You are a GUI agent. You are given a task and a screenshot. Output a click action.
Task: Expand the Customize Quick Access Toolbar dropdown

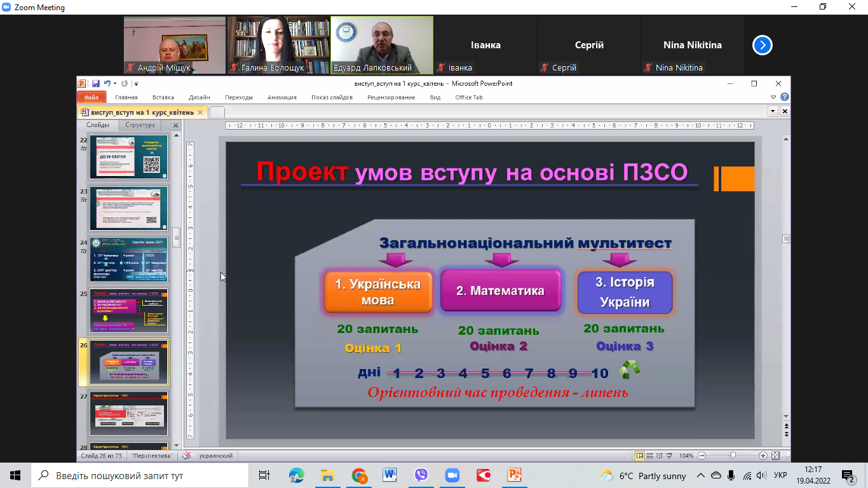point(136,84)
